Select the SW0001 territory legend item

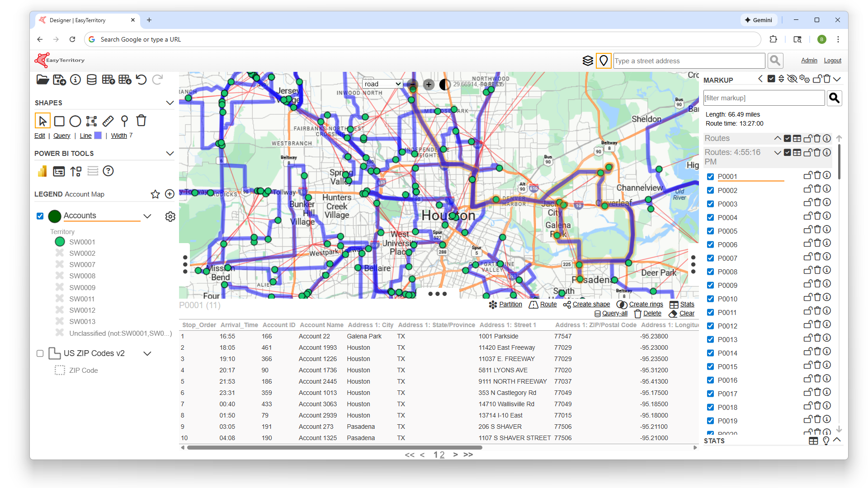82,242
